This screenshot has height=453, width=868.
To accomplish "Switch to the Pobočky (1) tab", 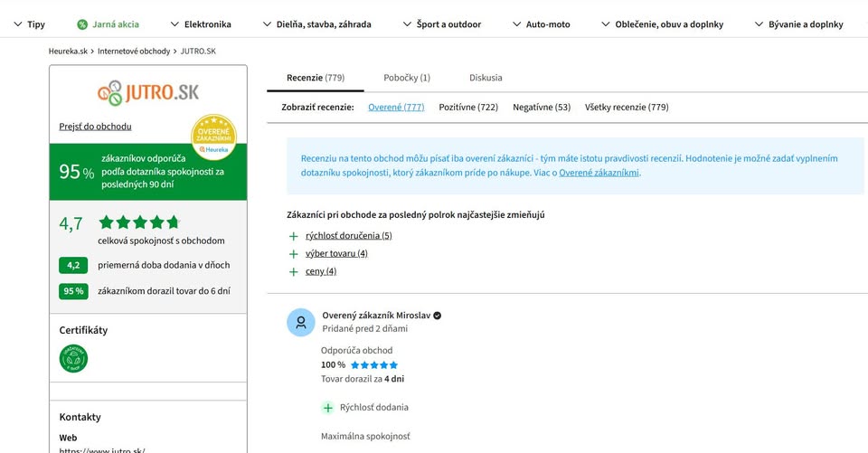I will 407,78.
